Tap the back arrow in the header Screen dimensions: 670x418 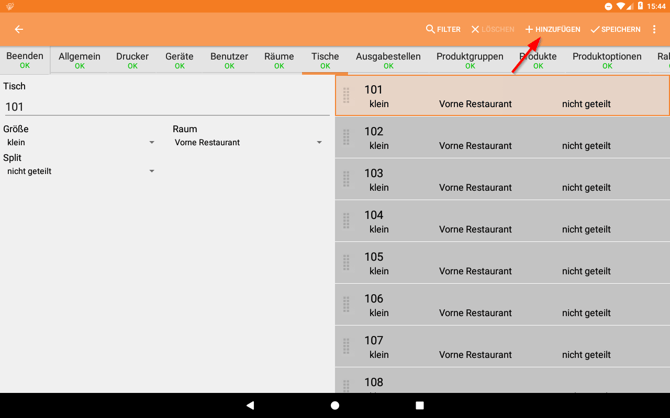pyautogui.click(x=19, y=30)
